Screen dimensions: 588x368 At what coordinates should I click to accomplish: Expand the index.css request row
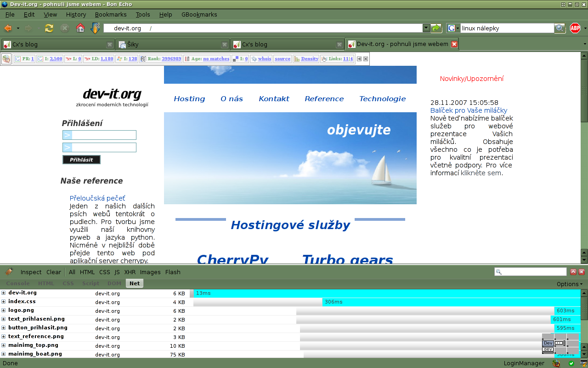click(4, 302)
